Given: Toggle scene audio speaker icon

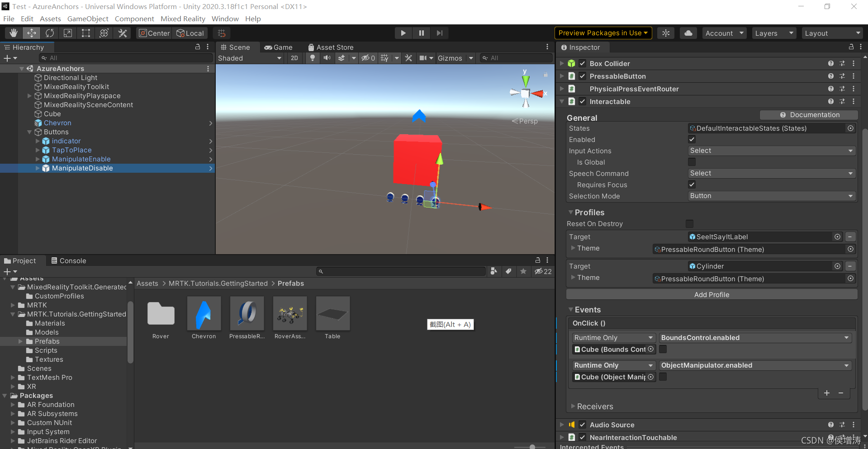Looking at the screenshot, I should pos(327,58).
